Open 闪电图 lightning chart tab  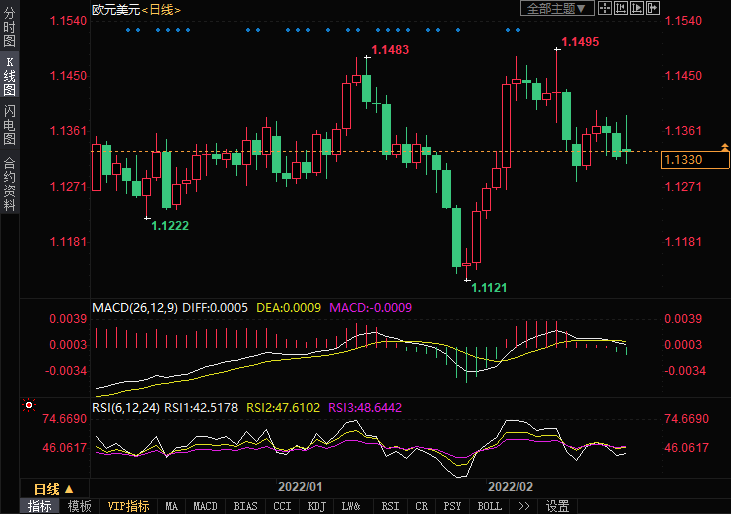pos(9,124)
